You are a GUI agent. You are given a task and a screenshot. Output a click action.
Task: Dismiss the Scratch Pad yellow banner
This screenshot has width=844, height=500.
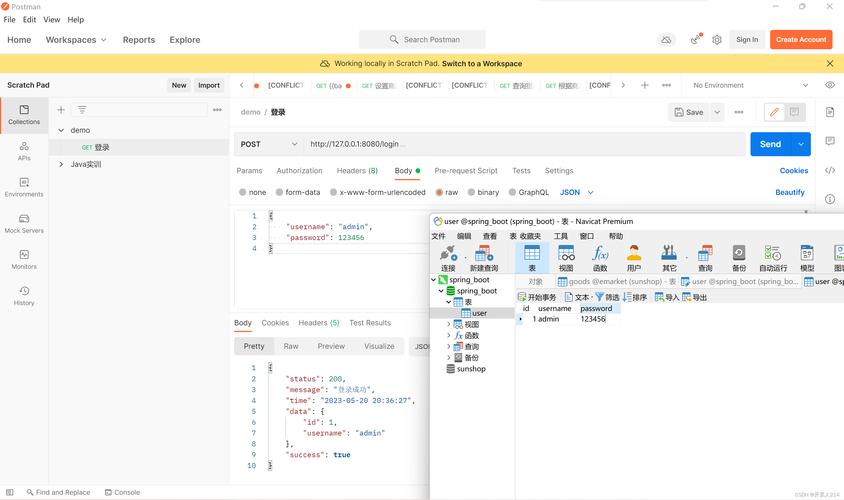[829, 64]
